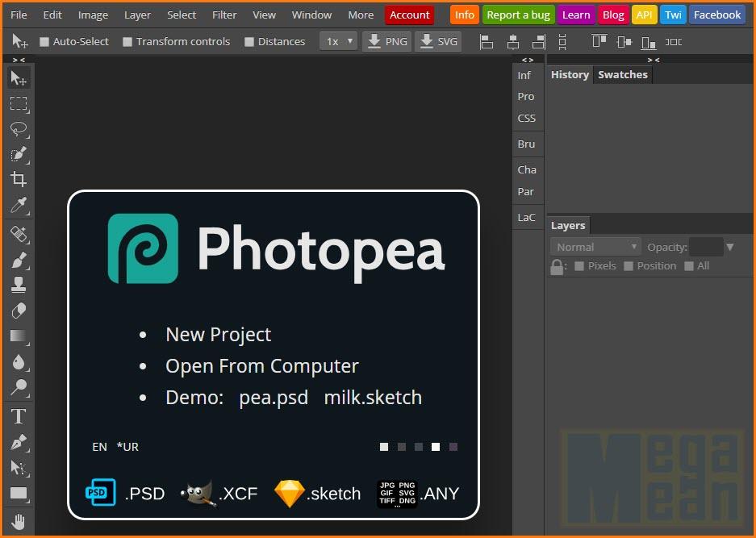The image size is (756, 538).
Task: Select the Brush tool
Action: click(18, 258)
